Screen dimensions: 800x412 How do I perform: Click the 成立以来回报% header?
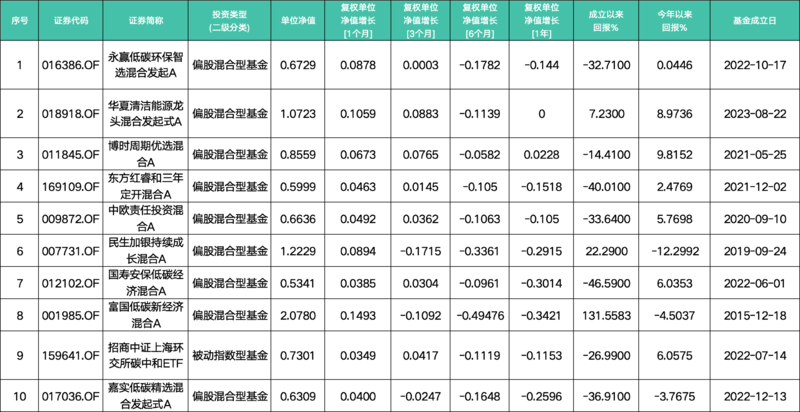pos(606,21)
